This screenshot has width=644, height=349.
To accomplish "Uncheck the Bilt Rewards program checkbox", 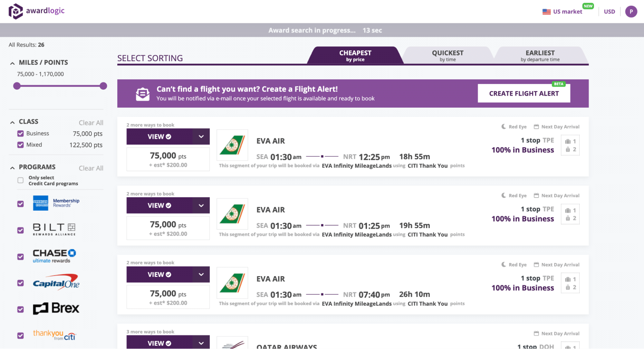I will [21, 230].
